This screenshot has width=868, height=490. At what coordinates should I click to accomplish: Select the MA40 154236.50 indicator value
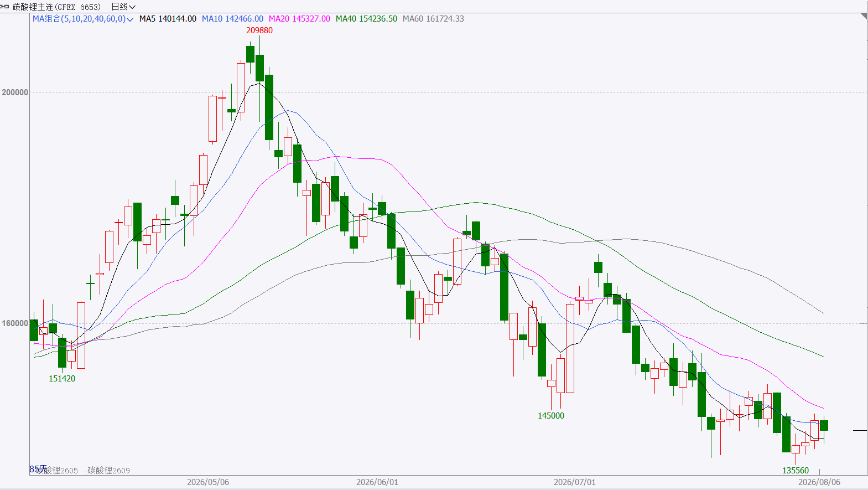[x=366, y=19]
